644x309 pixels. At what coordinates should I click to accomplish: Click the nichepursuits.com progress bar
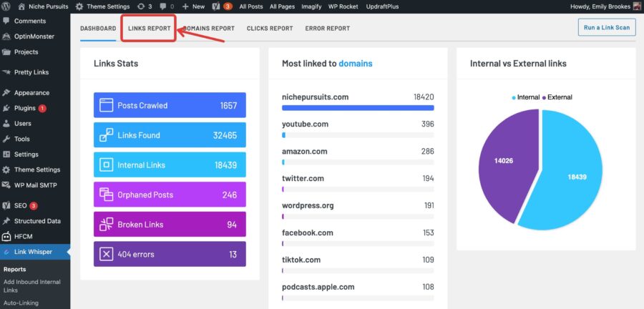click(x=358, y=108)
